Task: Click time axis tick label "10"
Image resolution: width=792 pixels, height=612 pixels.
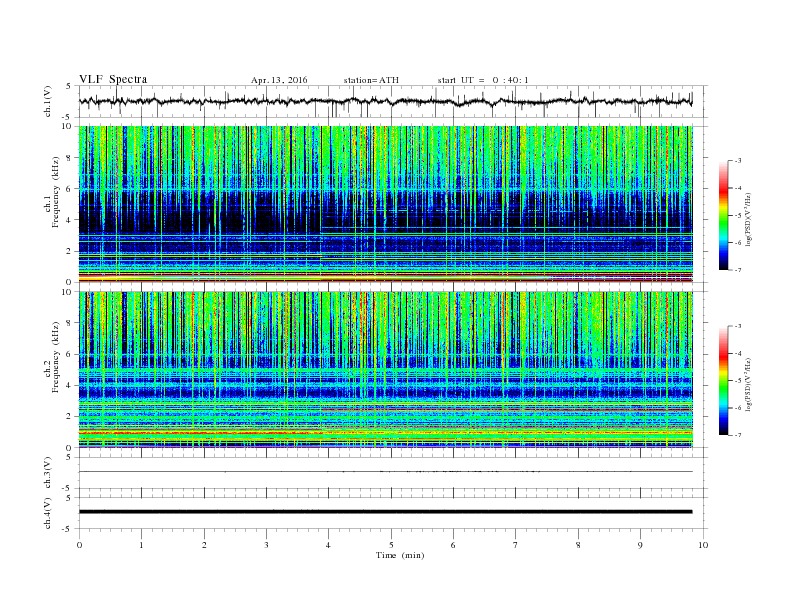Action: [703, 545]
